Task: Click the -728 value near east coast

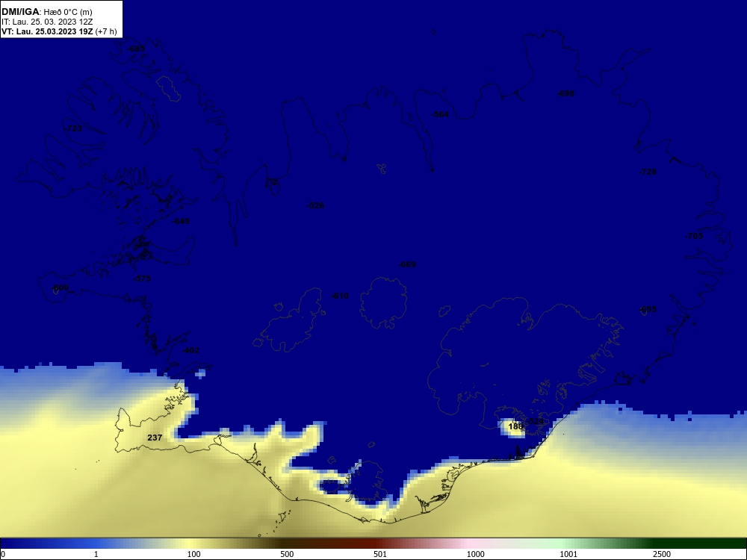Action: pyautogui.click(x=648, y=172)
